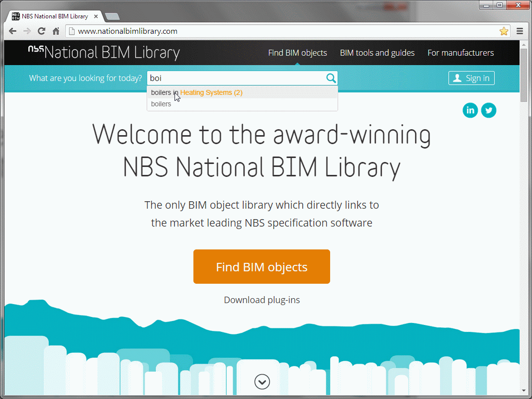This screenshot has height=399, width=532.
Task: Minimize the browser window
Action: 486,5
